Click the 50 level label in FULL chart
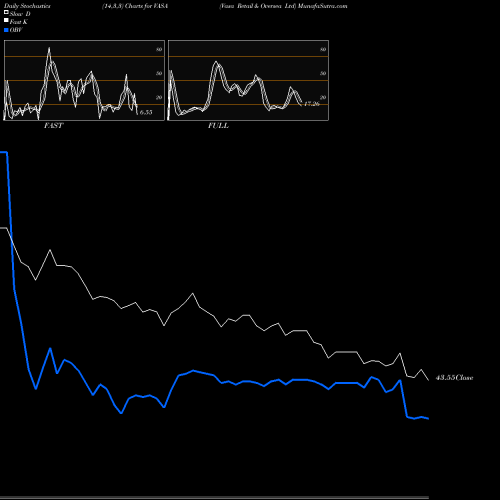This screenshot has height=500, width=500. 323,73
